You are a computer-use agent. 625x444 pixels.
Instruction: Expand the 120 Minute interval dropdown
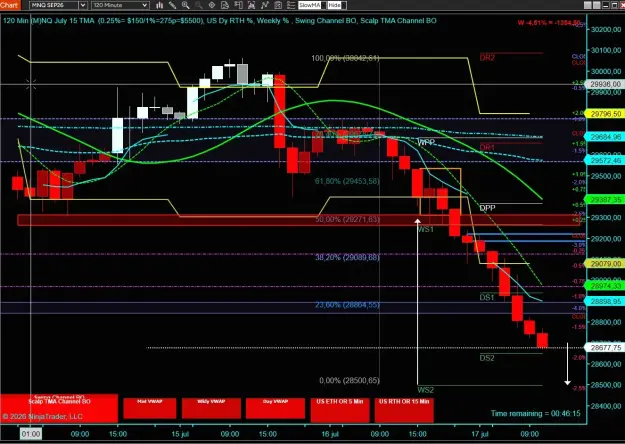[x=120, y=5]
